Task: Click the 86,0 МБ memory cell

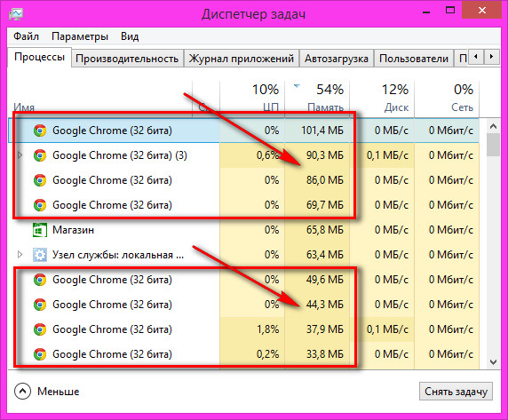Action: click(317, 180)
